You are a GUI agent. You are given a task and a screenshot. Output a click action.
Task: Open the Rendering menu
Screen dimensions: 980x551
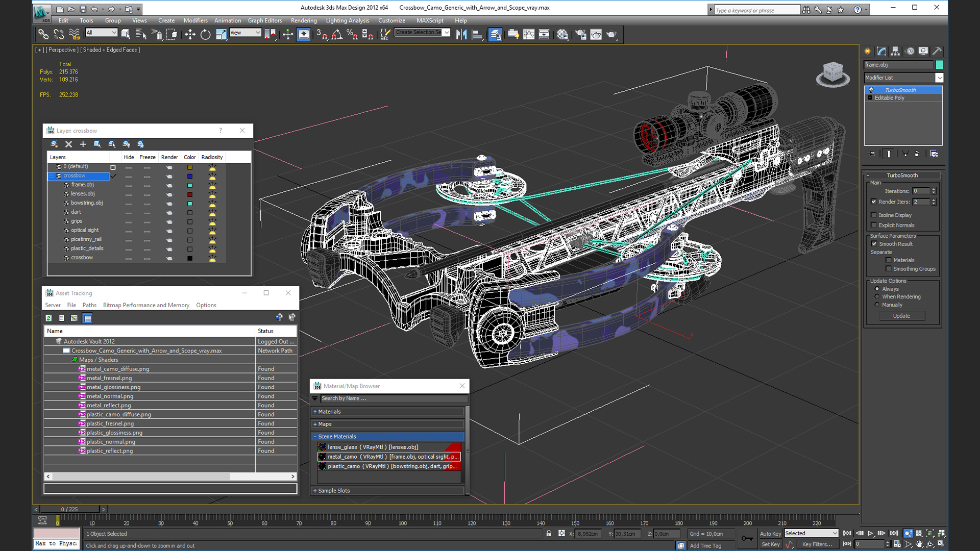tap(304, 20)
